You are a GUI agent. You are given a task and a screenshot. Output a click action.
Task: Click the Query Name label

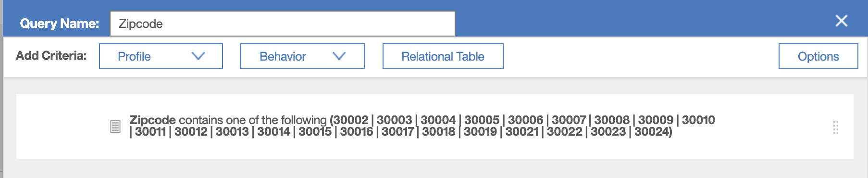click(60, 24)
